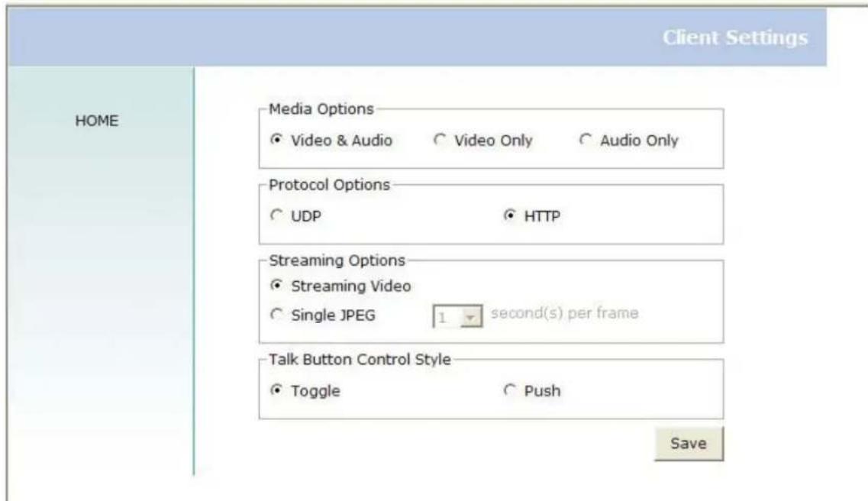Open the seconds per frame dropdown

[457, 317]
